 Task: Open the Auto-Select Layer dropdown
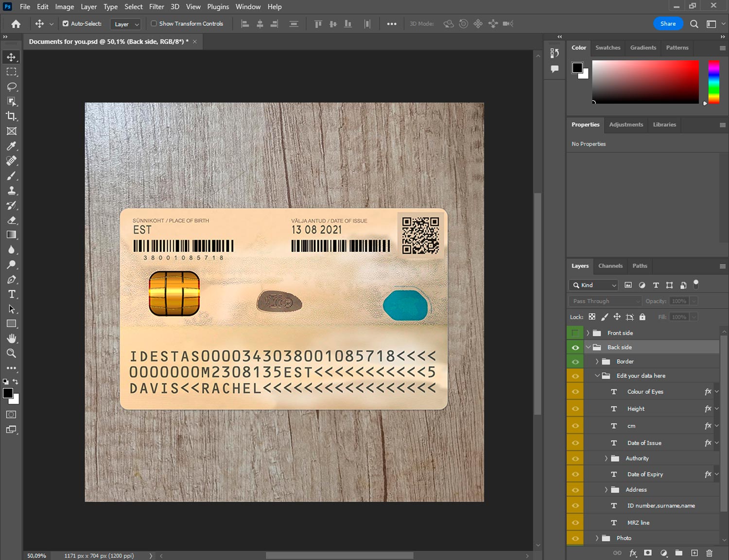point(126,24)
